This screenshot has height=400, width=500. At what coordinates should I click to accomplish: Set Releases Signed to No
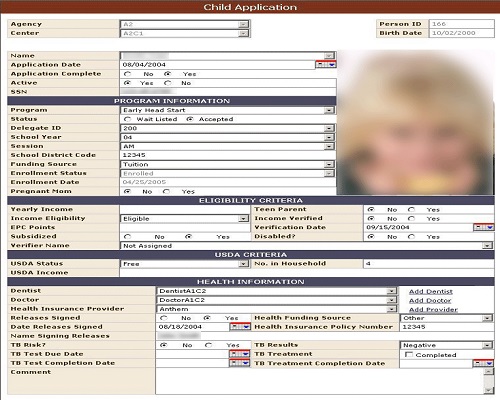click(164, 318)
